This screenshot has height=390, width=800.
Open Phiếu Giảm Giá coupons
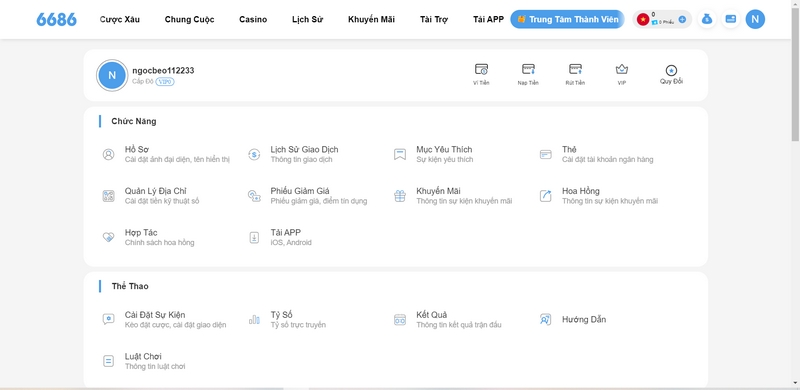click(x=307, y=196)
